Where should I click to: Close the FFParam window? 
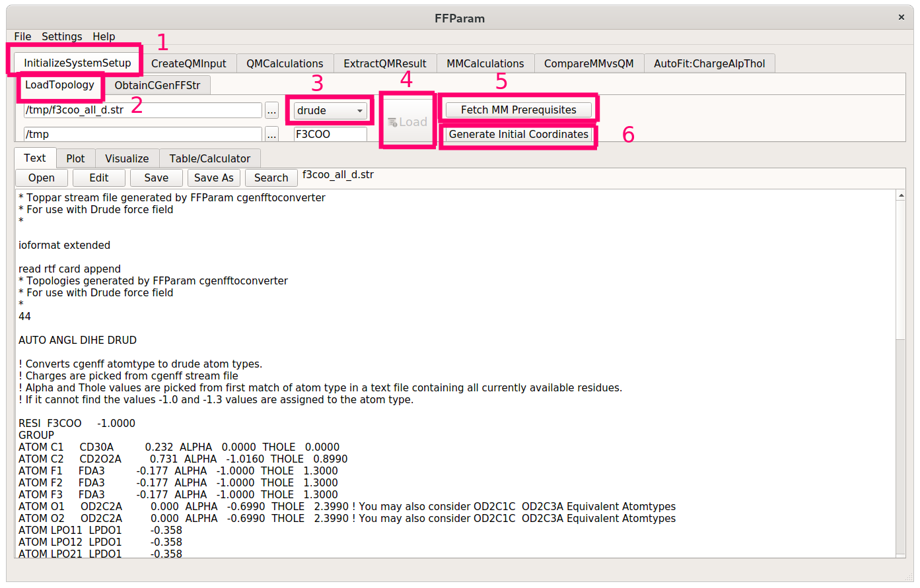coord(901,17)
